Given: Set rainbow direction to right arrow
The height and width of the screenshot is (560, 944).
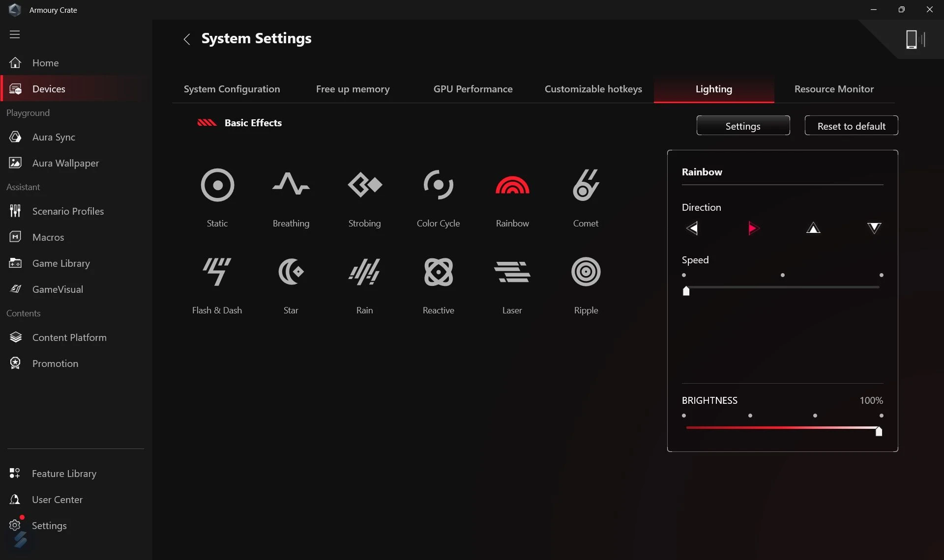Looking at the screenshot, I should click(x=753, y=228).
